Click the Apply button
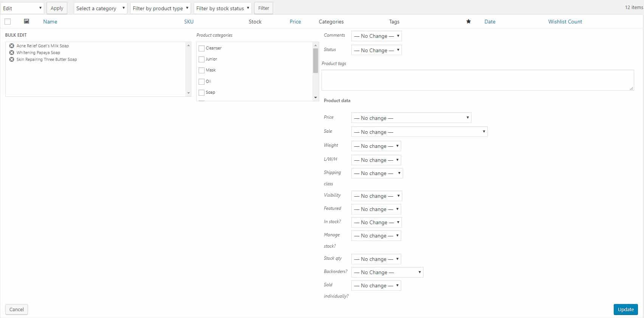This screenshot has height=318, width=644. [x=57, y=8]
